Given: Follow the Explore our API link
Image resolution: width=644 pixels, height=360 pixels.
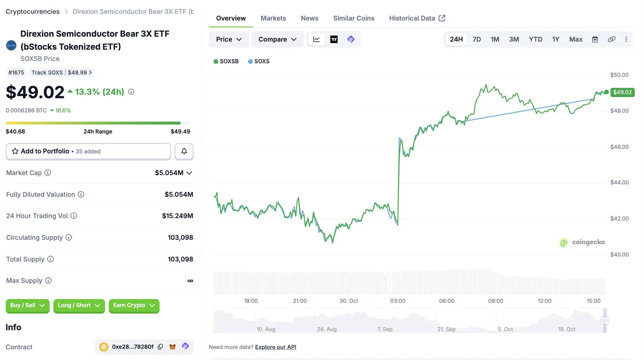Looking at the screenshot, I should pos(276,347).
